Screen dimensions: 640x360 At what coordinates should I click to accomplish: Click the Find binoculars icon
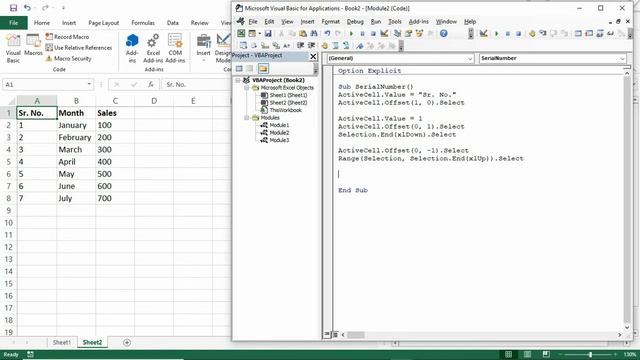pyautogui.click(x=313, y=33)
